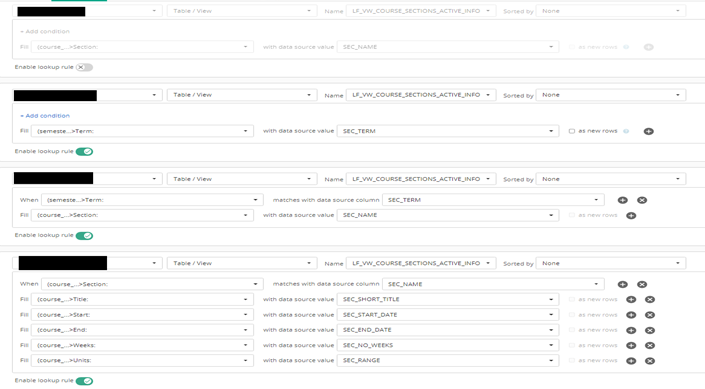Open the Fill (course_...>Weeks: field dropdown
705x389 pixels.
tap(142, 345)
